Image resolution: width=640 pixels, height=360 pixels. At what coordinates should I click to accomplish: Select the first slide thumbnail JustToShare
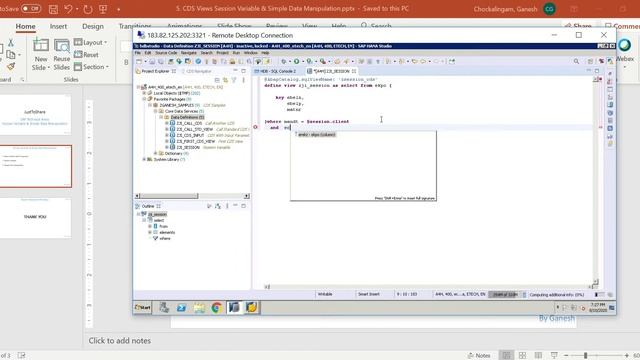(35, 115)
